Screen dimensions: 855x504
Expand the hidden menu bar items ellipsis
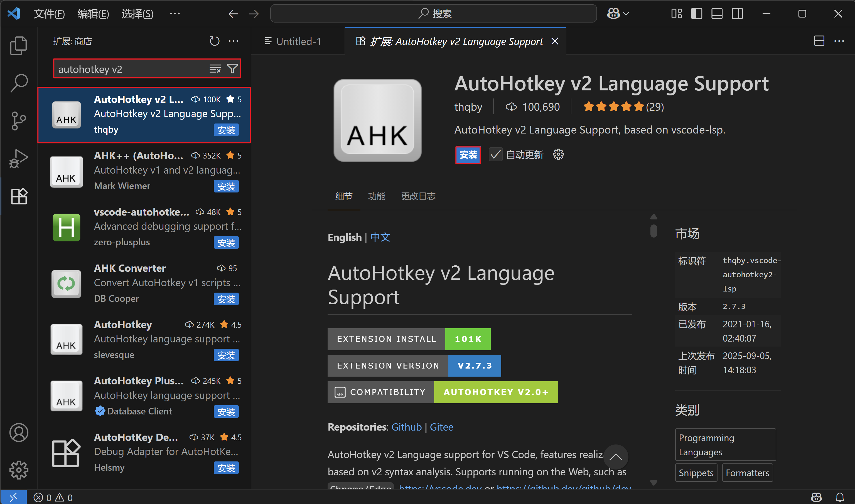coord(175,14)
